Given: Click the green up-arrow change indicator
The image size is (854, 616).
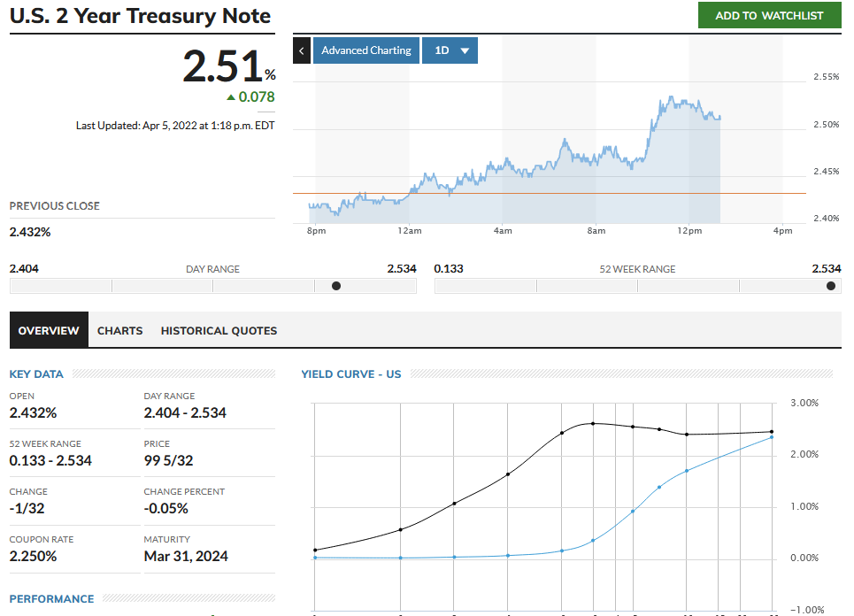Looking at the screenshot, I should [231, 97].
